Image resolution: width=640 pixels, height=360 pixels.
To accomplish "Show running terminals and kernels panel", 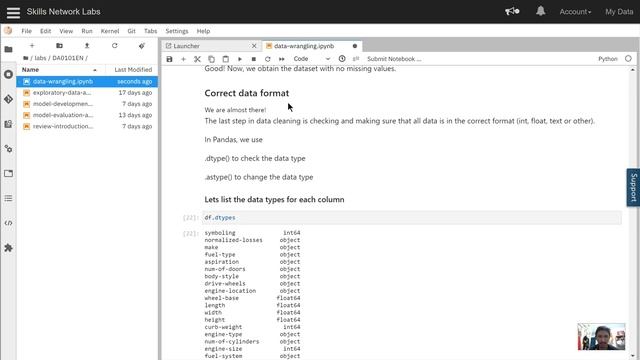I will point(8,74).
